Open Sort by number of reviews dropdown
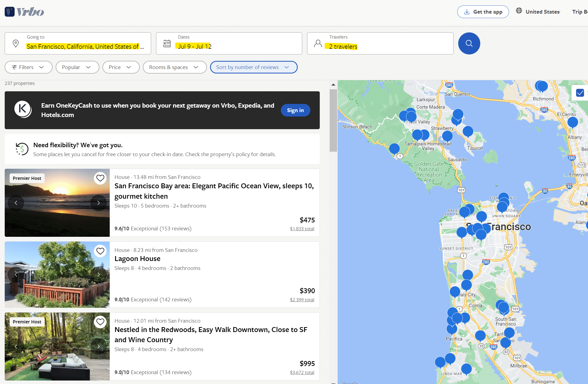 253,67
